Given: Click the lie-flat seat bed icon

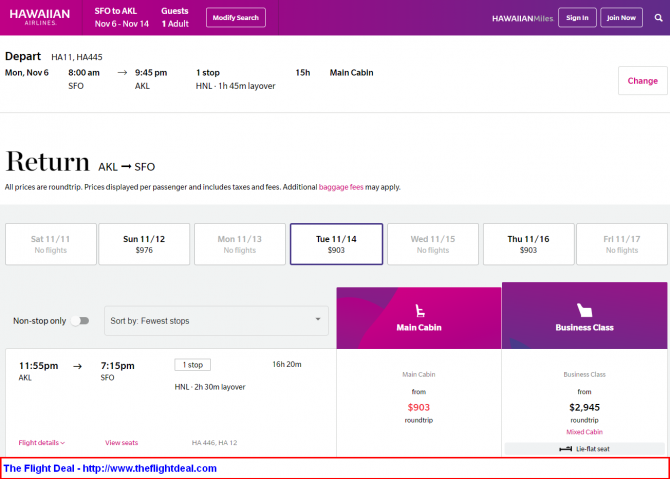Looking at the screenshot, I should coord(565,449).
